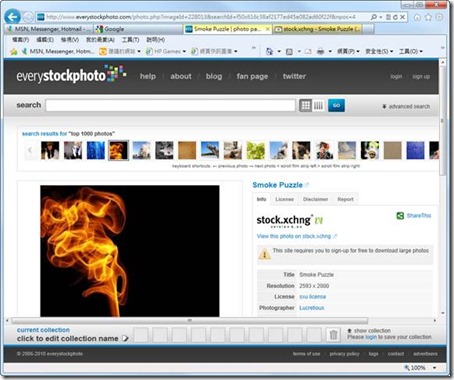
Task: Click the ShareThis green icon
Action: [x=400, y=216]
